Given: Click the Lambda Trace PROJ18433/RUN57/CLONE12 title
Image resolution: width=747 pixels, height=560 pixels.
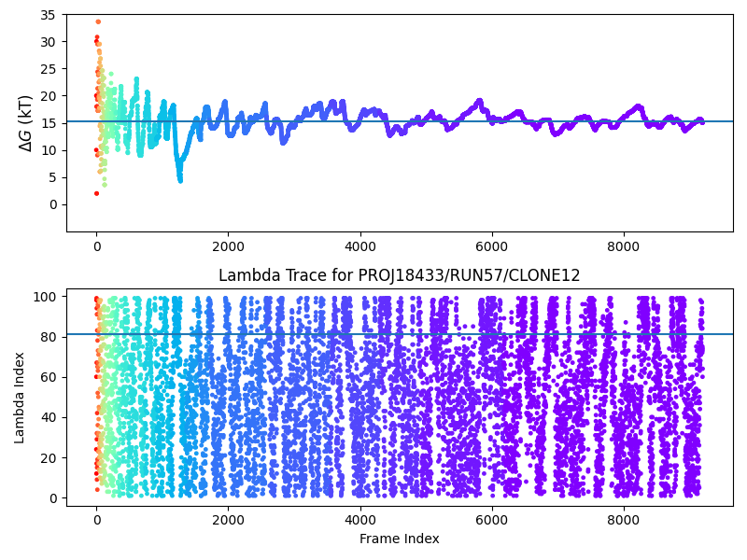Looking at the screenshot, I should 400,275.
